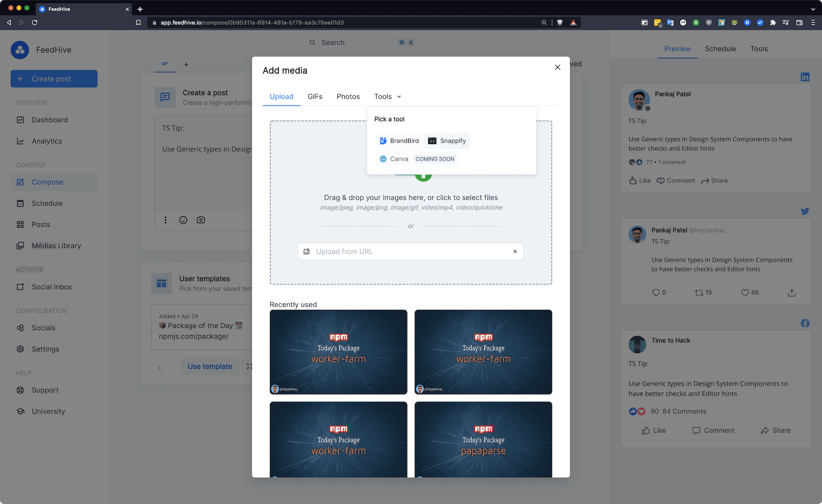Viewport: 822px width, 504px height.
Task: Click the Schedule sidebar icon
Action: click(x=21, y=203)
